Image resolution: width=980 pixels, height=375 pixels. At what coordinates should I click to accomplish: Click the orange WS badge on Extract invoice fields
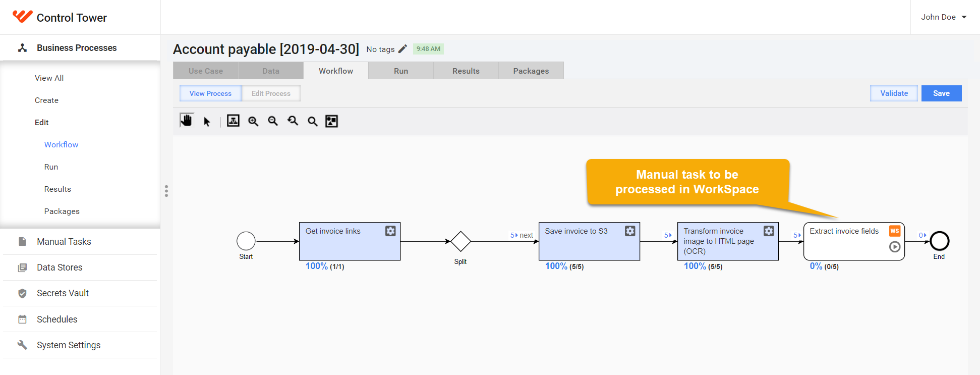[x=895, y=231]
